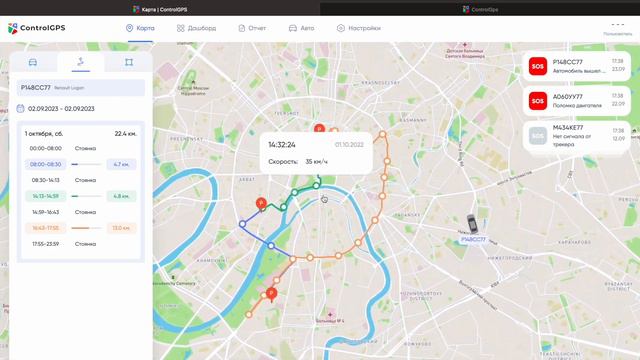
Task: Click the 13.0 км distance badge
Action: pos(121,228)
